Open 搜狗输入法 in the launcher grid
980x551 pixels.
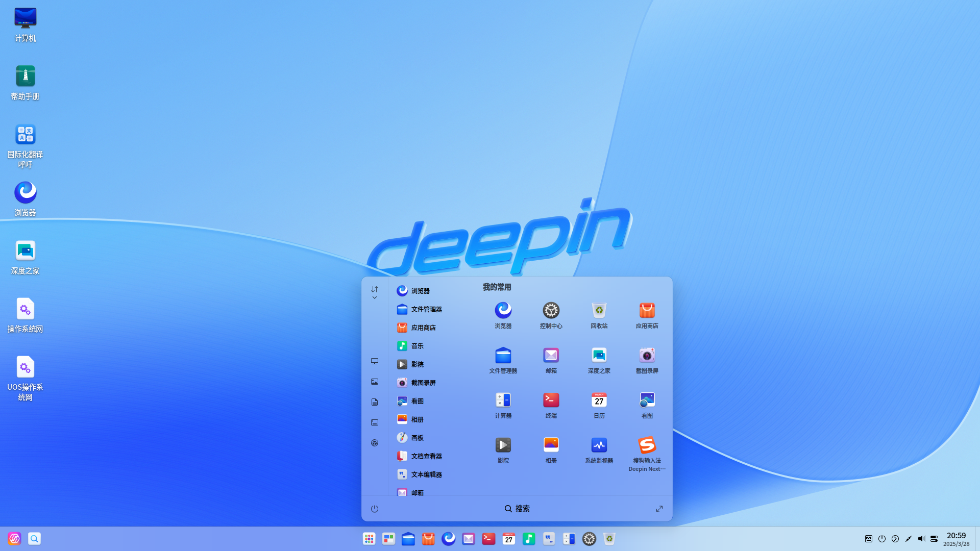(647, 454)
